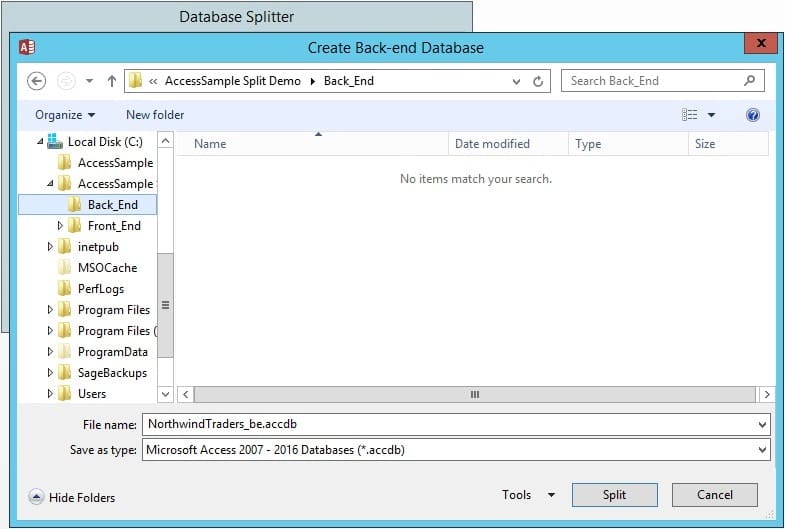Click the file list horizontal scrollbar thumb
Image resolution: width=785 pixels, height=529 pixels.
point(475,394)
